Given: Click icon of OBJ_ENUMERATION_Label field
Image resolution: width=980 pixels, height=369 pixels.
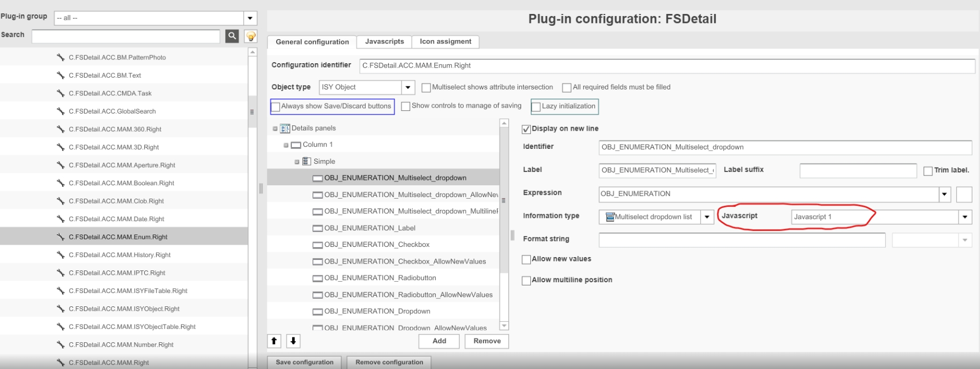Looking at the screenshot, I should tap(317, 228).
